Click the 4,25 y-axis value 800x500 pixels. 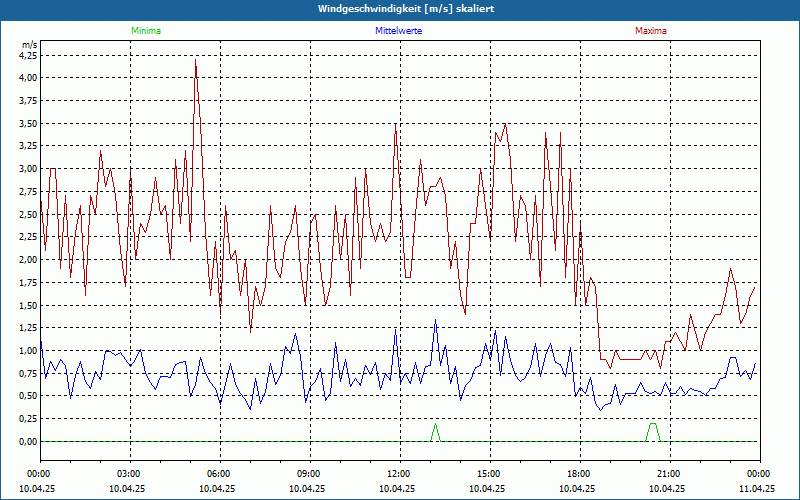click(x=28, y=55)
